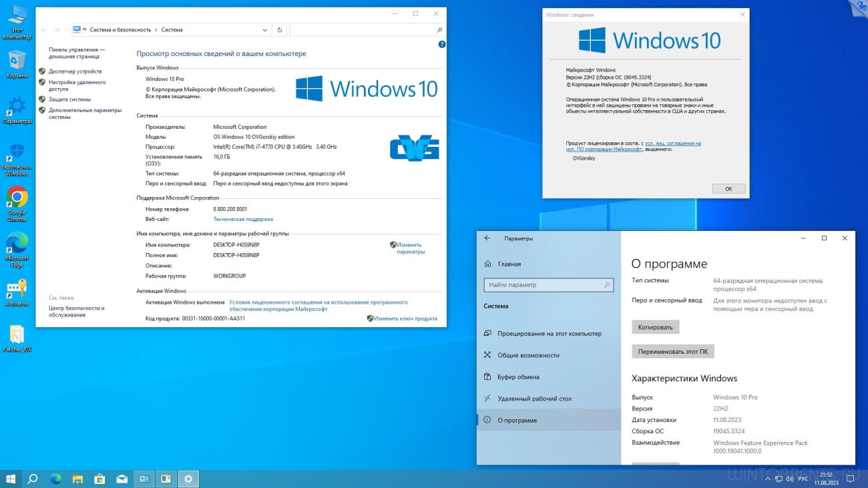The height and width of the screenshot is (488, 868).
Task: Launch Edge from the taskbar
Action: click(x=55, y=479)
